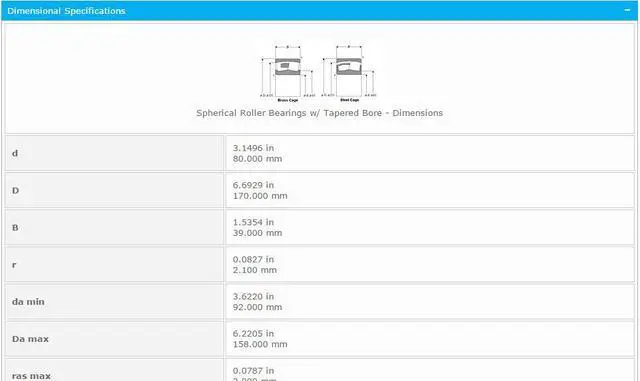Select the value 3.1496 in
Image resolution: width=640 pixels, height=381 pixels.
[x=253, y=148]
